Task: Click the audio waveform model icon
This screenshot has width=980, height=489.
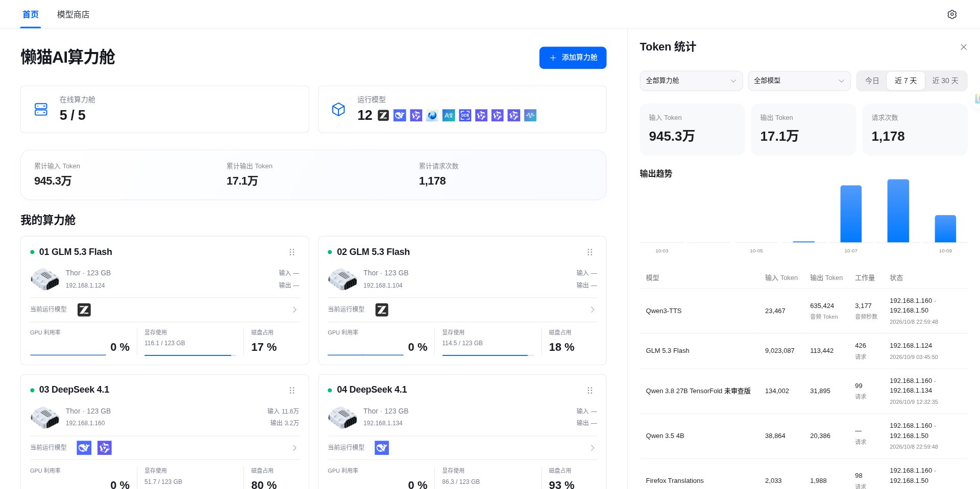Action: (530, 115)
